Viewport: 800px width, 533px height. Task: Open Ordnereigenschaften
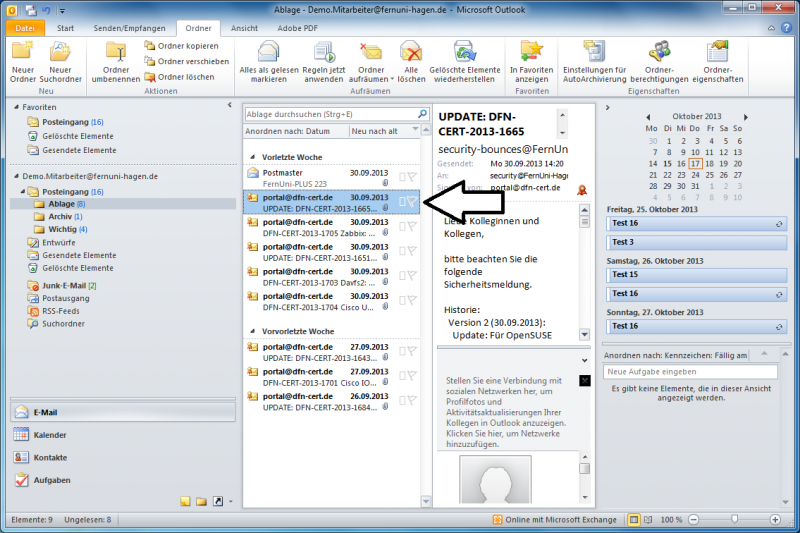[x=717, y=62]
